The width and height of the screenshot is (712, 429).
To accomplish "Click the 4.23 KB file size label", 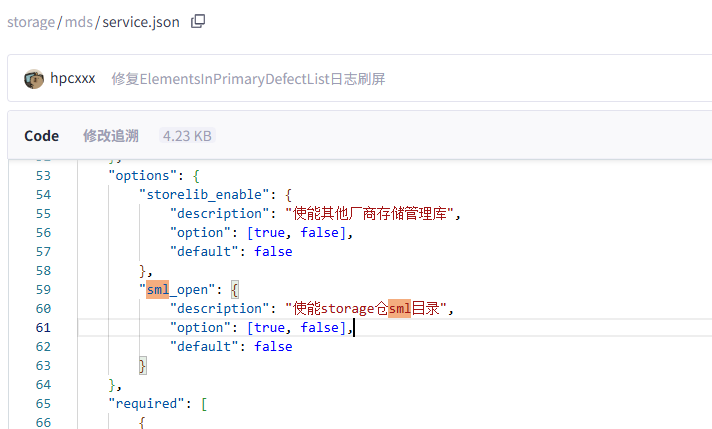I will tap(187, 136).
